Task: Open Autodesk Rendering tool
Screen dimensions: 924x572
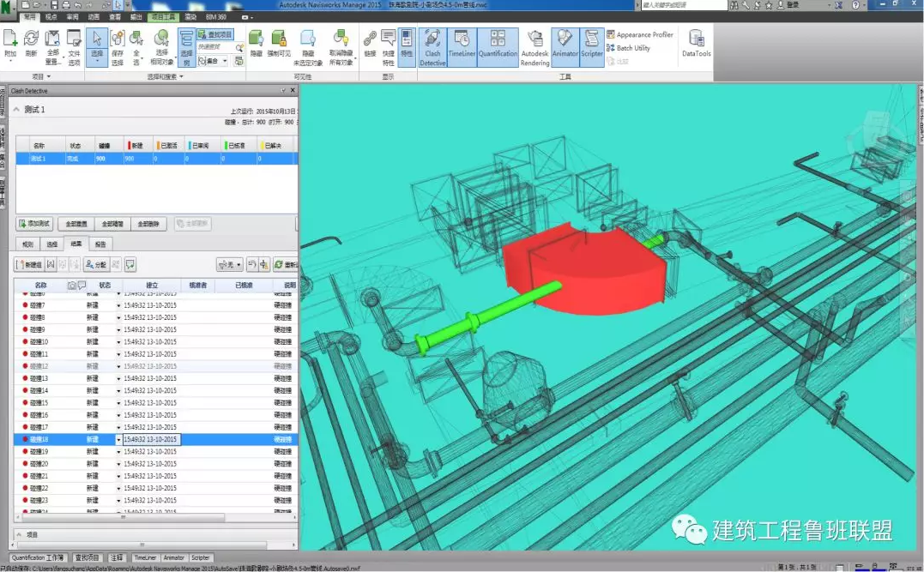Action: (535, 47)
